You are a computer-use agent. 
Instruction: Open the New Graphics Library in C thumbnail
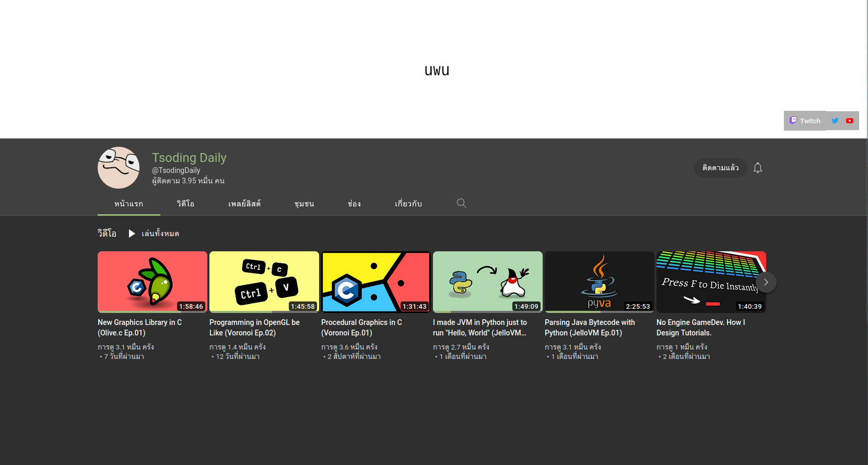(x=153, y=282)
